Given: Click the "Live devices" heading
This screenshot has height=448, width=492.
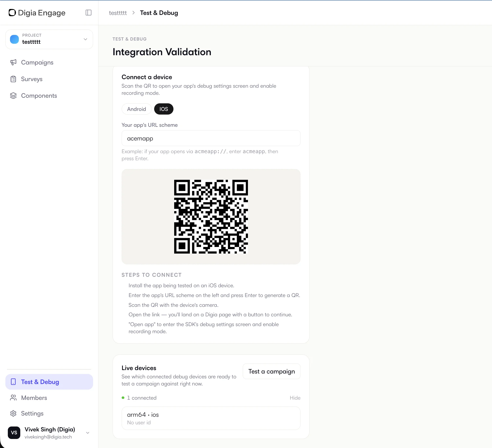Looking at the screenshot, I should pos(139,368).
